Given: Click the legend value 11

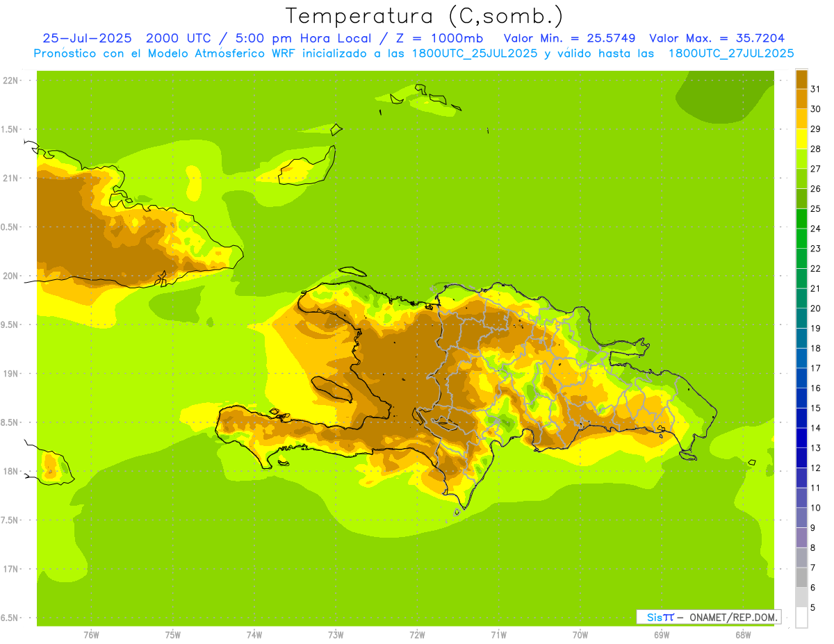Looking at the screenshot, I should pyautogui.click(x=815, y=488).
